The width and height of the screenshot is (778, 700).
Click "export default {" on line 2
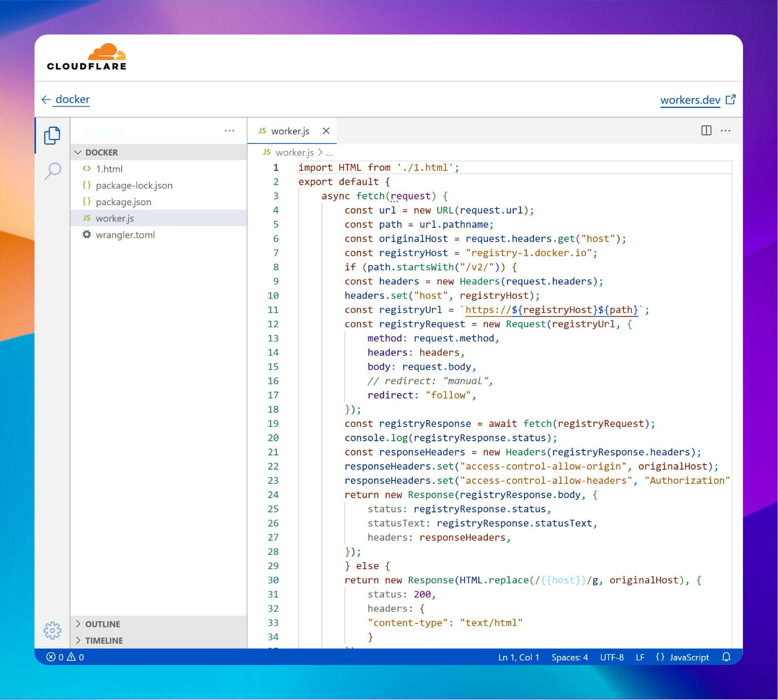pos(344,182)
